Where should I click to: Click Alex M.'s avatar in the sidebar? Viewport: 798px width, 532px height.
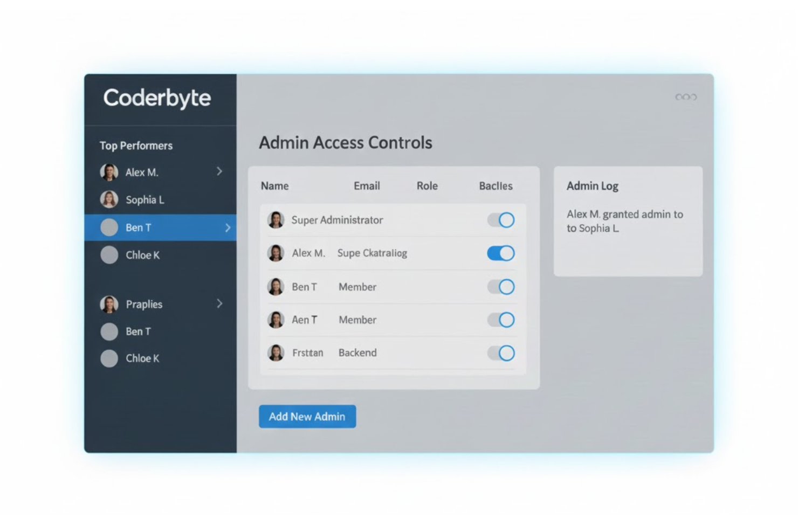(109, 172)
